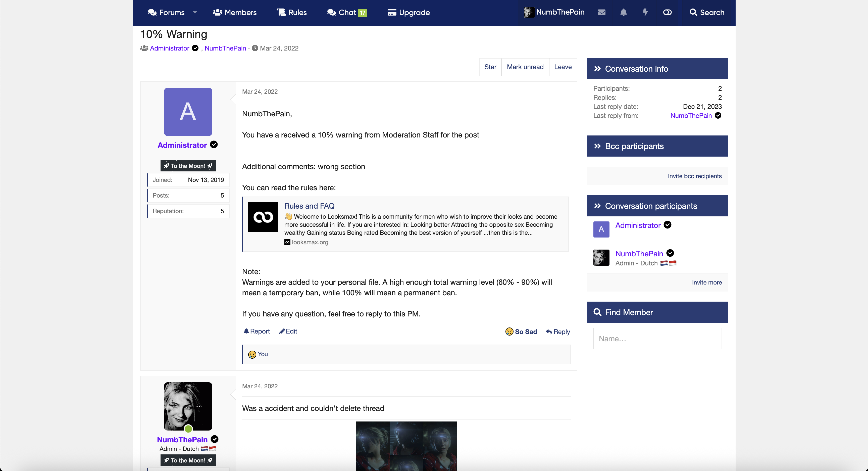Expand the Forums dropdown arrow

(x=195, y=12)
